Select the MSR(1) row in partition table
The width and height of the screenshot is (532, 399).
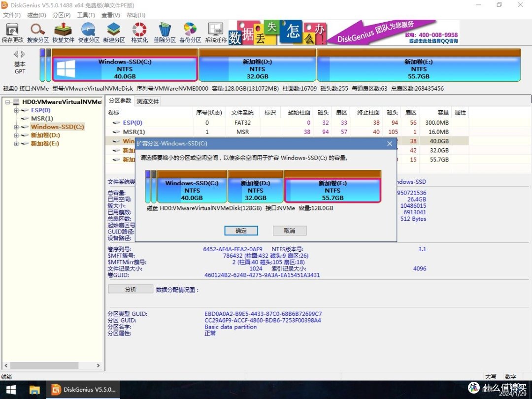[x=287, y=132]
